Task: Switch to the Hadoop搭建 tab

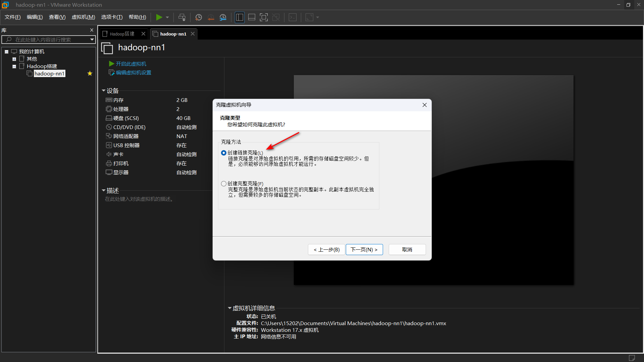Action: pyautogui.click(x=122, y=34)
